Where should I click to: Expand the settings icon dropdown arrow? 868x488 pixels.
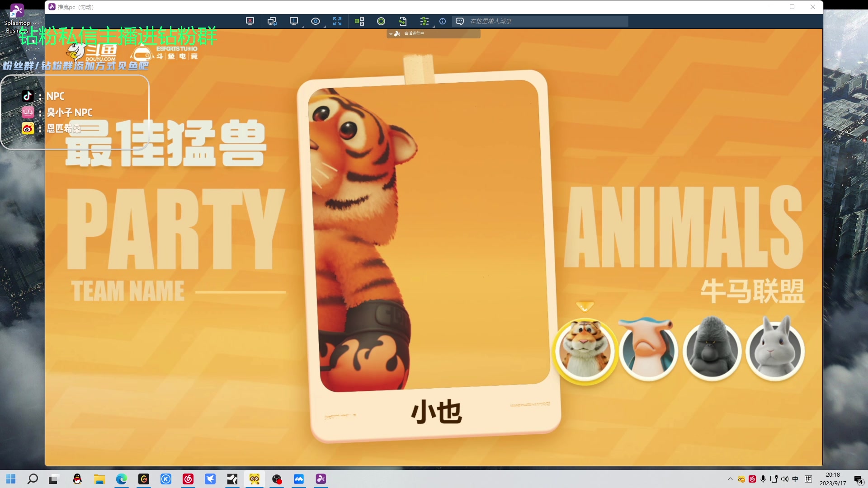pyautogui.click(x=434, y=26)
